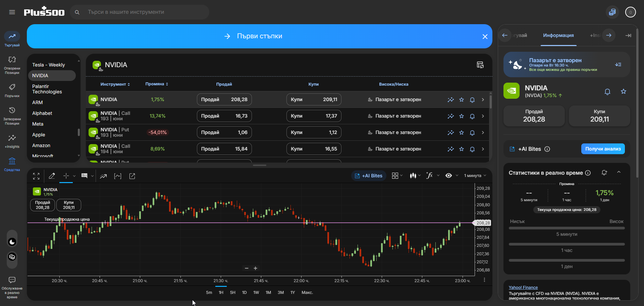Click Купи 1,12 for NVIDIA Put 193
This screenshot has height=306, width=644.
314,132
